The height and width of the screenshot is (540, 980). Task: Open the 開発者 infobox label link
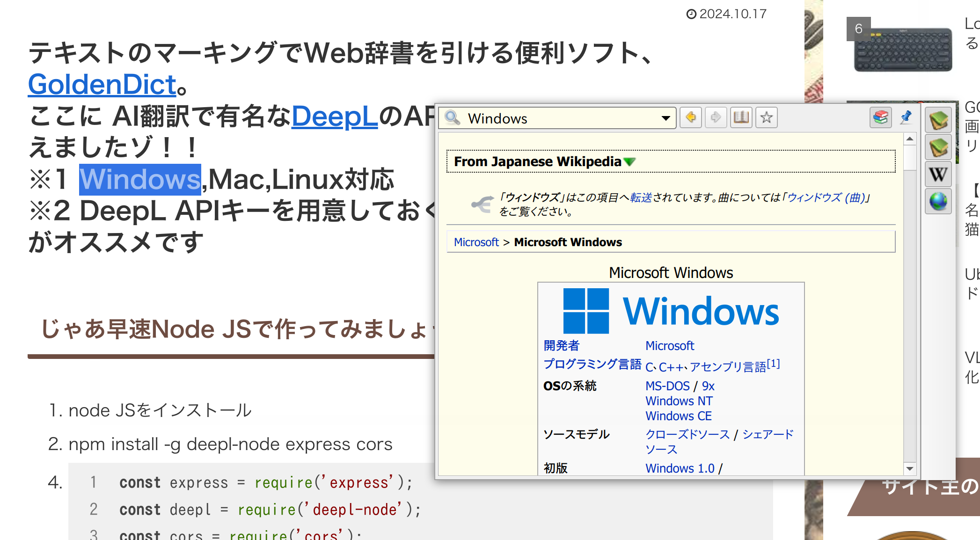coord(562,346)
